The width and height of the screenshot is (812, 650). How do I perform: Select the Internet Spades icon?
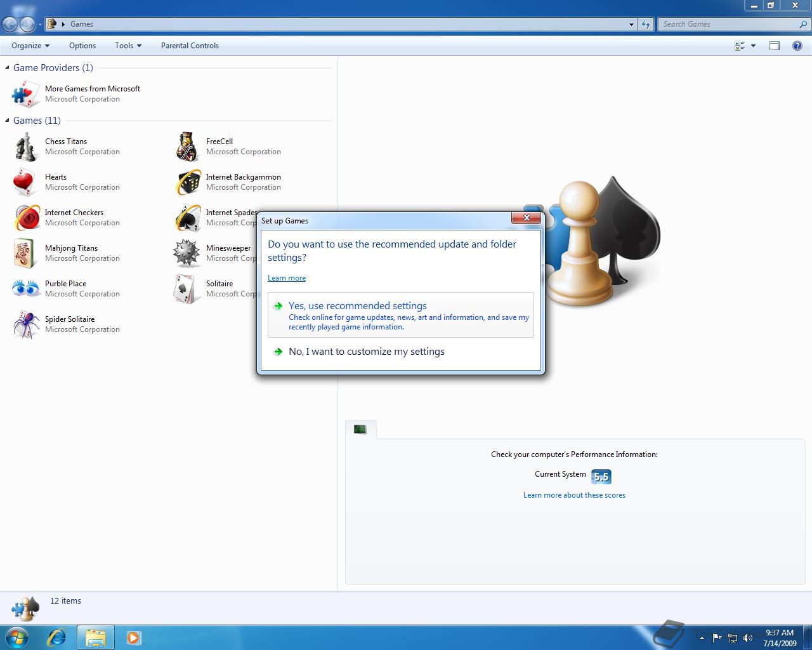[x=188, y=218]
